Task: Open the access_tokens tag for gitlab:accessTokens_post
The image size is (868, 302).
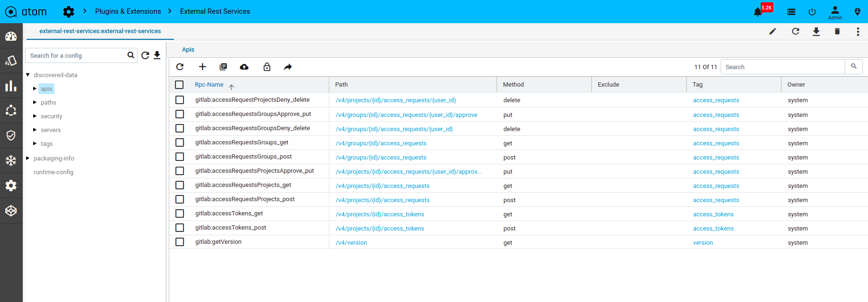Action: [x=713, y=229]
